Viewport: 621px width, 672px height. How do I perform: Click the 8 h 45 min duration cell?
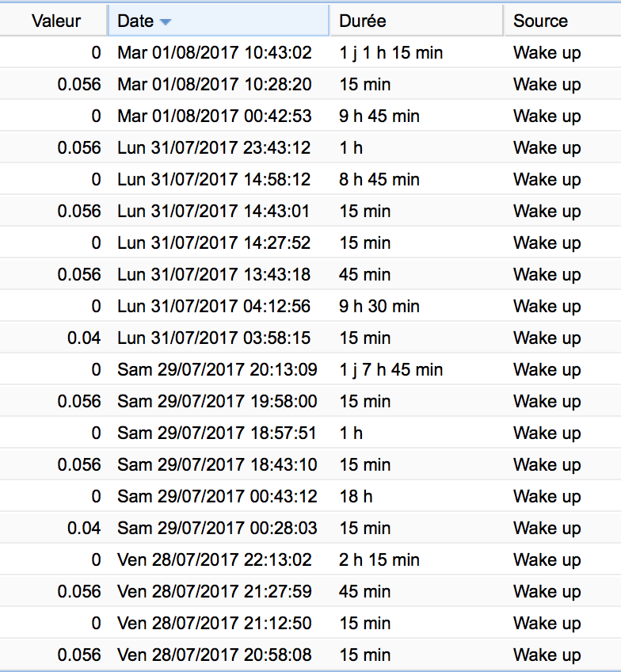pyautogui.click(x=379, y=180)
